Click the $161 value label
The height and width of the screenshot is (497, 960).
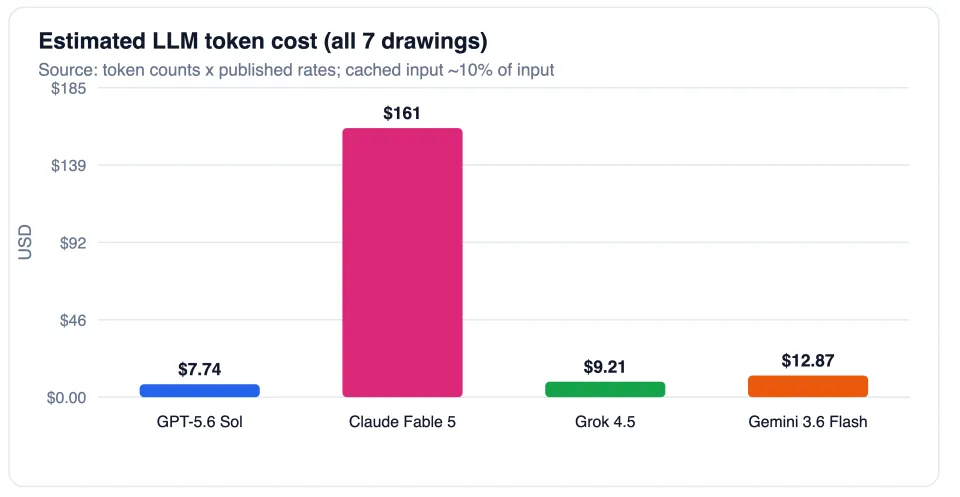[402, 113]
